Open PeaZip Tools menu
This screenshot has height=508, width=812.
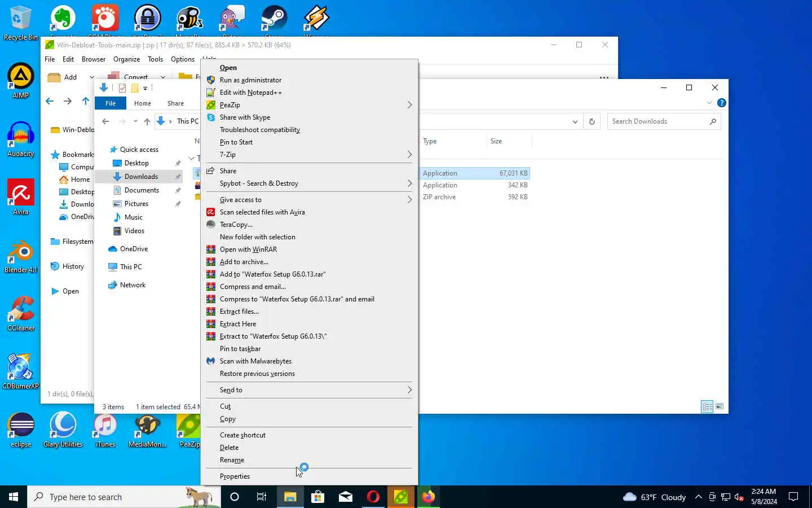(x=155, y=59)
